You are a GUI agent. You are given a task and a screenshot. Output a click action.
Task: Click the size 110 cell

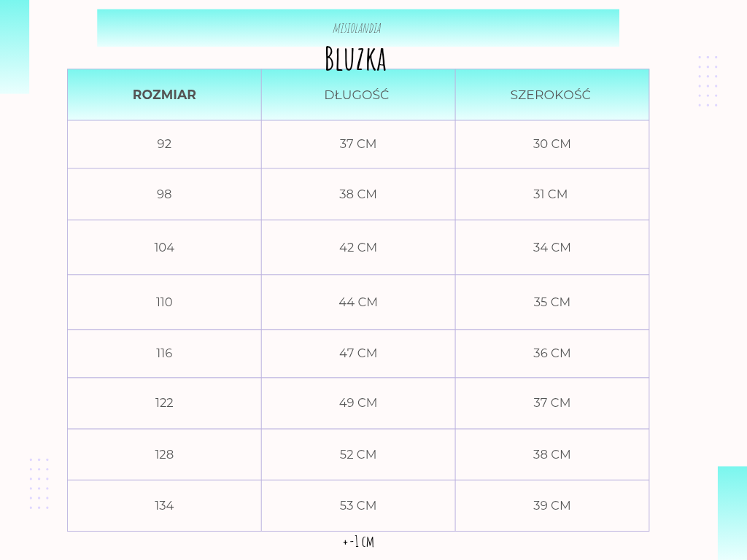click(x=164, y=302)
